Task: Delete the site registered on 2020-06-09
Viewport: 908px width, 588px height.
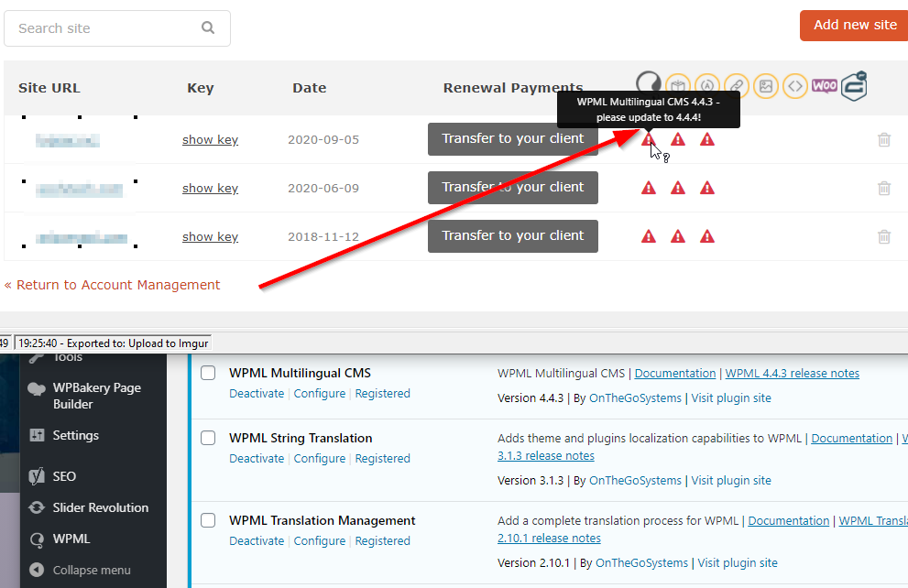Action: [883, 188]
